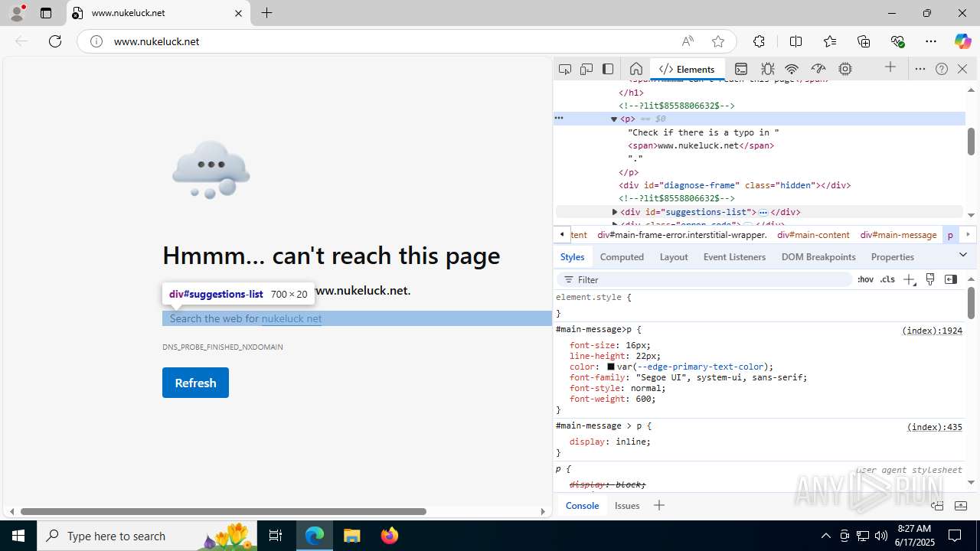Open the Favorites list
The width and height of the screenshot is (980, 551).
pyautogui.click(x=830, y=41)
